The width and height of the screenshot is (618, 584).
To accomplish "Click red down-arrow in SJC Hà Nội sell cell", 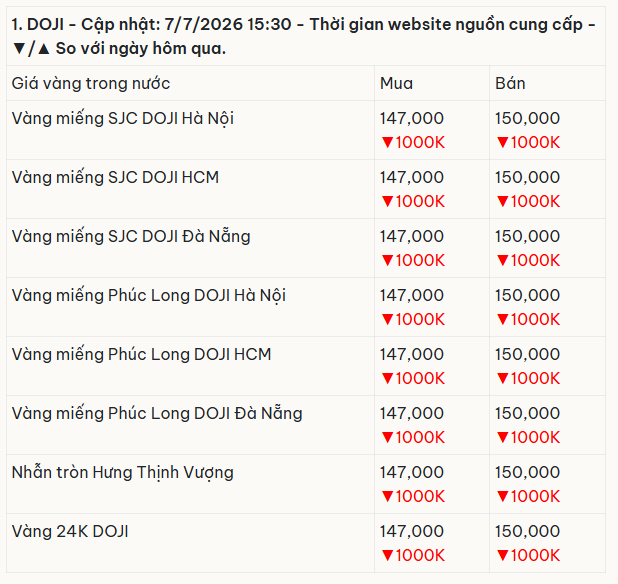I will pos(503,142).
